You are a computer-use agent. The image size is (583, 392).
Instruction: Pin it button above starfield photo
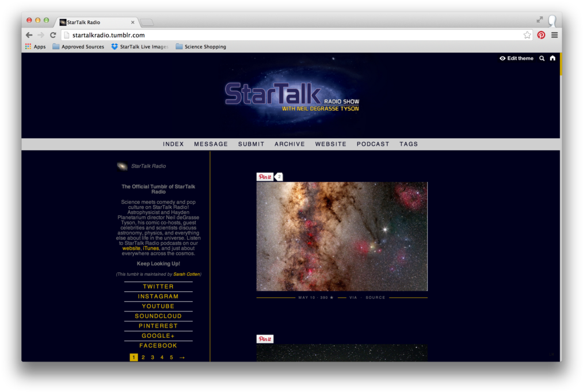click(265, 339)
